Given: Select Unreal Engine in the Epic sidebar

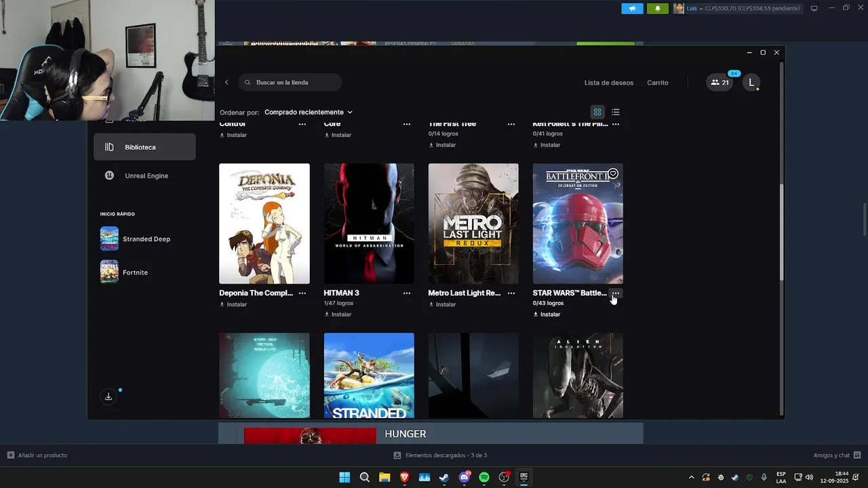Looking at the screenshot, I should pyautogui.click(x=144, y=176).
